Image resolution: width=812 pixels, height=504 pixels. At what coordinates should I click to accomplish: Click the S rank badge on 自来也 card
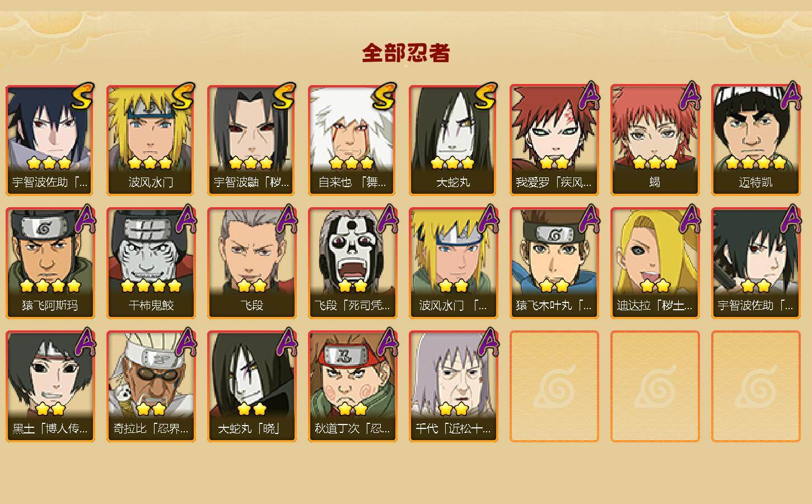point(385,96)
